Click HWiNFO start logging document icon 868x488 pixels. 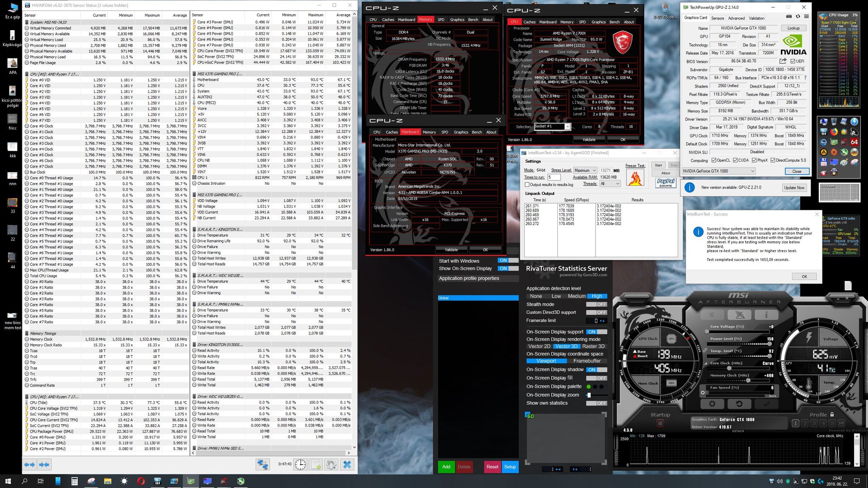coord(316,464)
